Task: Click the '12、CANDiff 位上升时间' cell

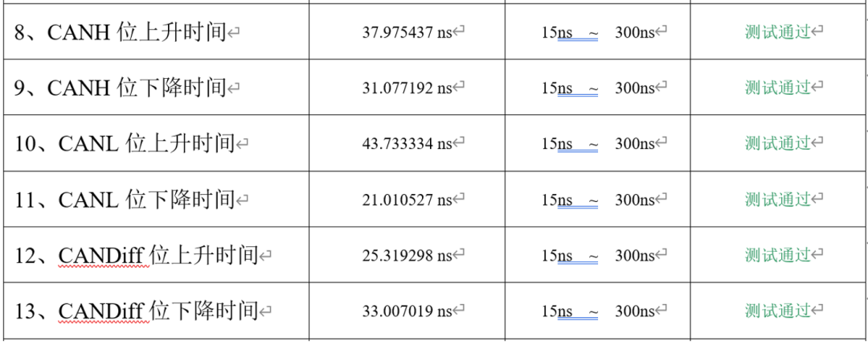Action: [x=137, y=256]
